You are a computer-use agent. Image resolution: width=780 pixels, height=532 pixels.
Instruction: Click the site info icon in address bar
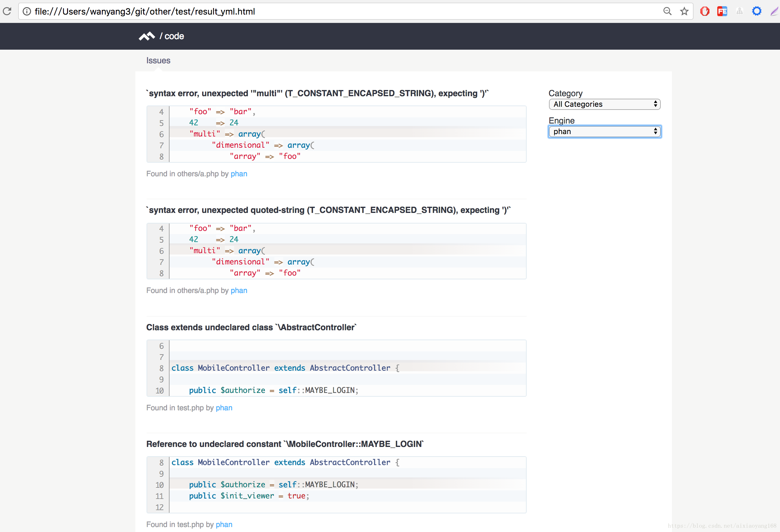pos(27,11)
